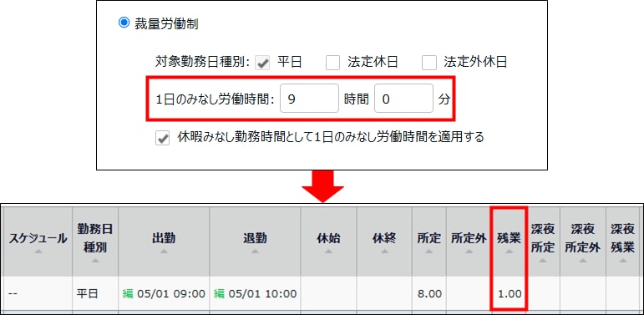
Task: Sort by 所定外 column header
Action: (469, 241)
